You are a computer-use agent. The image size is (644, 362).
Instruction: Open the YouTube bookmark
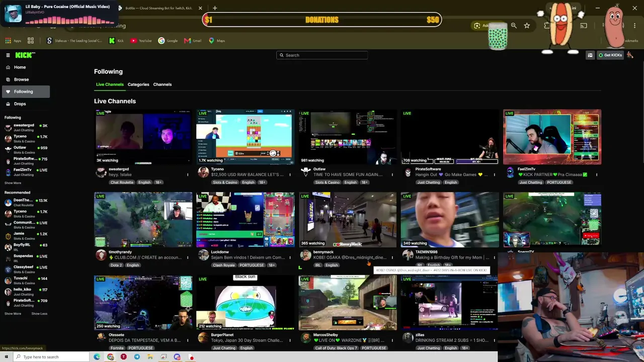[141, 41]
